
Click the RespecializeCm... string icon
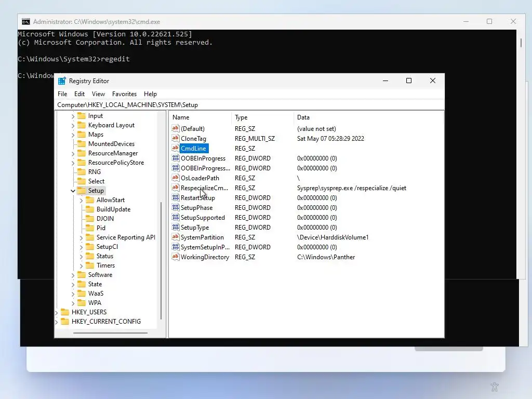pyautogui.click(x=176, y=187)
